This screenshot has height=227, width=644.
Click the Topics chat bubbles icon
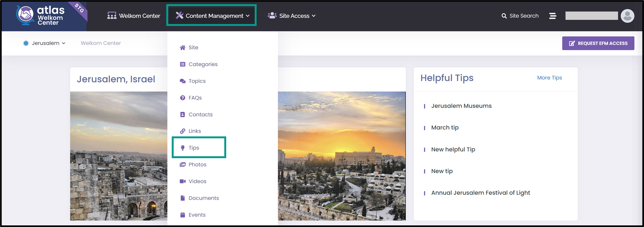pyautogui.click(x=183, y=81)
